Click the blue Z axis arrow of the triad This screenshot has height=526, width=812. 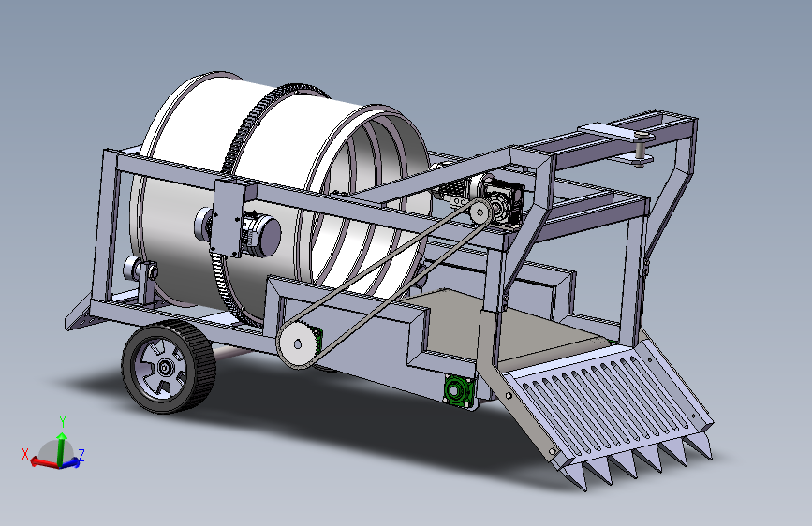(x=71, y=461)
